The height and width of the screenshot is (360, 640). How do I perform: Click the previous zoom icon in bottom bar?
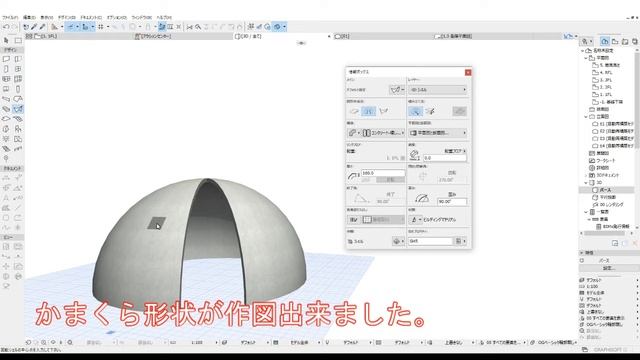(29, 342)
